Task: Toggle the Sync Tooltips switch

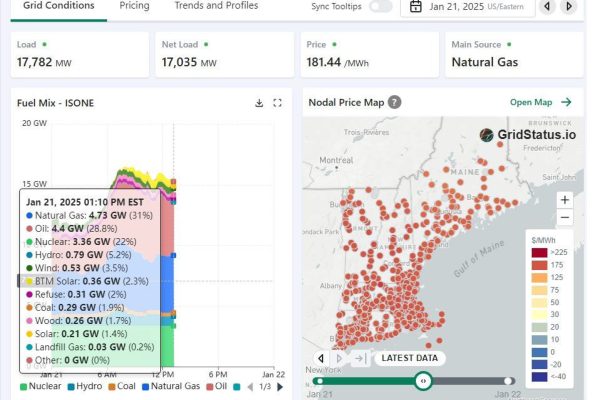Action: 380,7
